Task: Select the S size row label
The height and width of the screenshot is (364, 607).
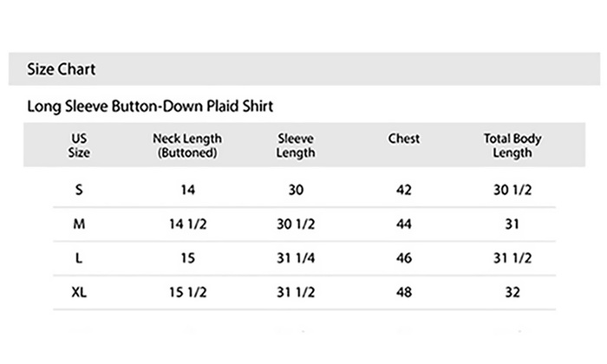Action: click(x=79, y=190)
